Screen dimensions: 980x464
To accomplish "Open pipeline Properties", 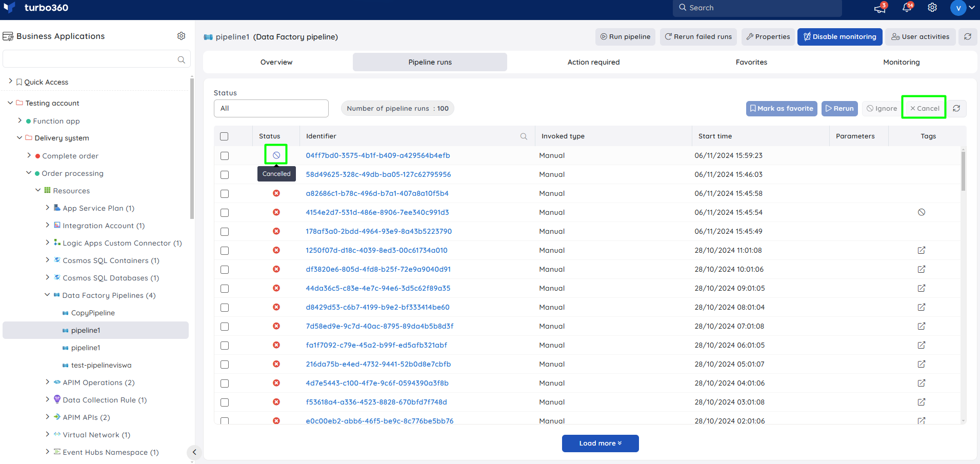I will click(x=768, y=36).
